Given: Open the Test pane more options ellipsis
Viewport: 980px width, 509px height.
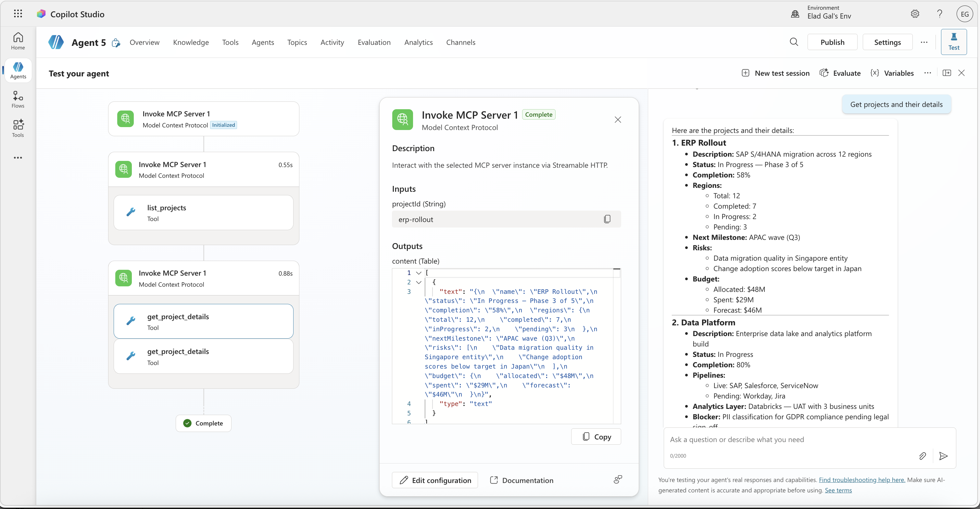Looking at the screenshot, I should coord(927,73).
